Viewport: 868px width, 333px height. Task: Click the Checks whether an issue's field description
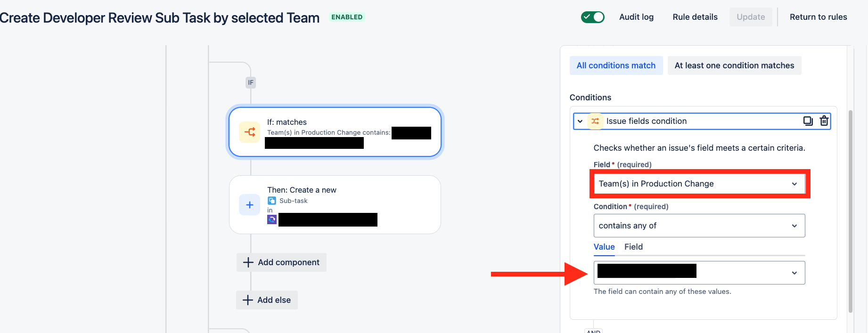click(699, 148)
